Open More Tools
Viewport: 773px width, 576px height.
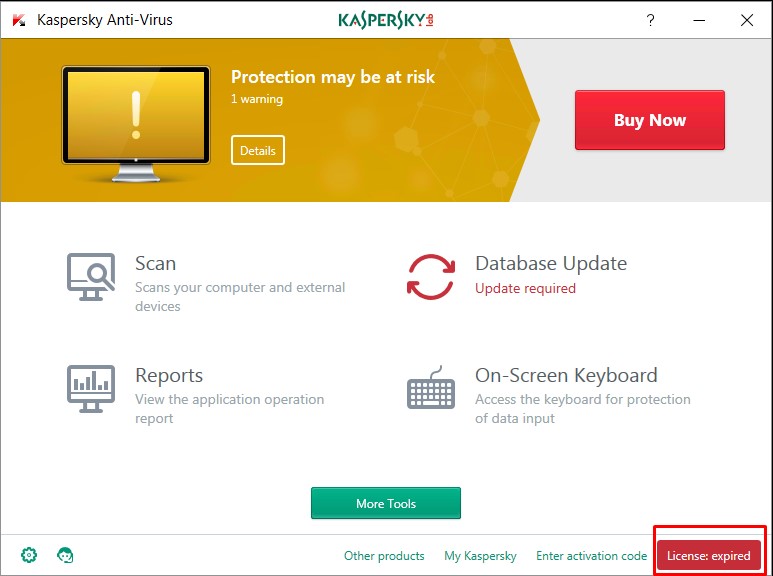pos(386,503)
